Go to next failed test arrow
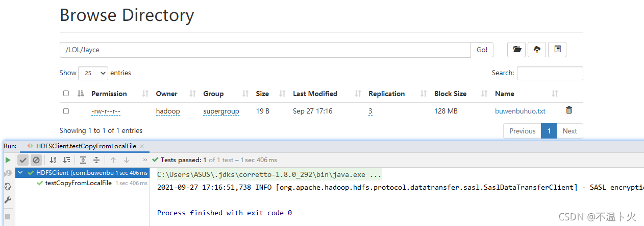 click(127, 160)
